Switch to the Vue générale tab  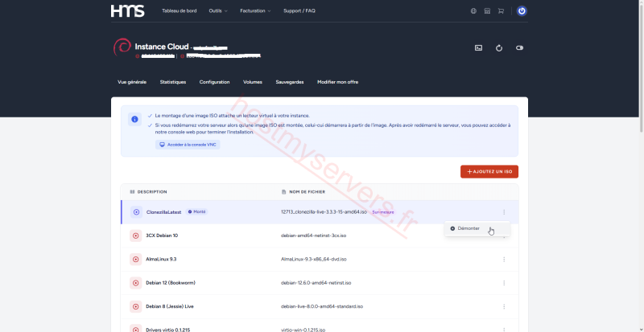click(132, 82)
